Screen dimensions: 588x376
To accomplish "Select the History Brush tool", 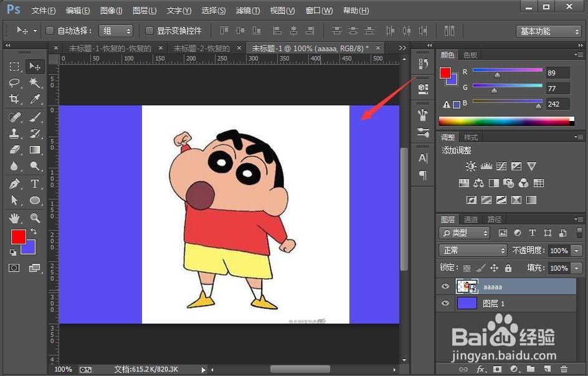I will pyautogui.click(x=35, y=133).
